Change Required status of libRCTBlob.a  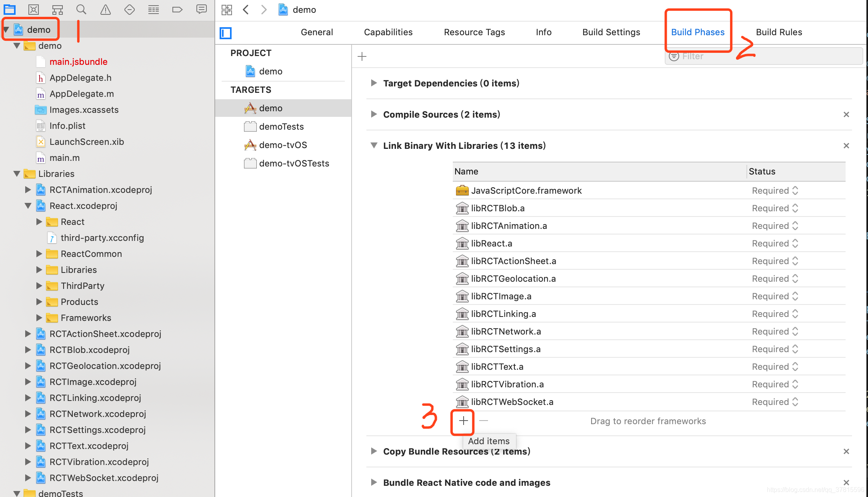775,208
